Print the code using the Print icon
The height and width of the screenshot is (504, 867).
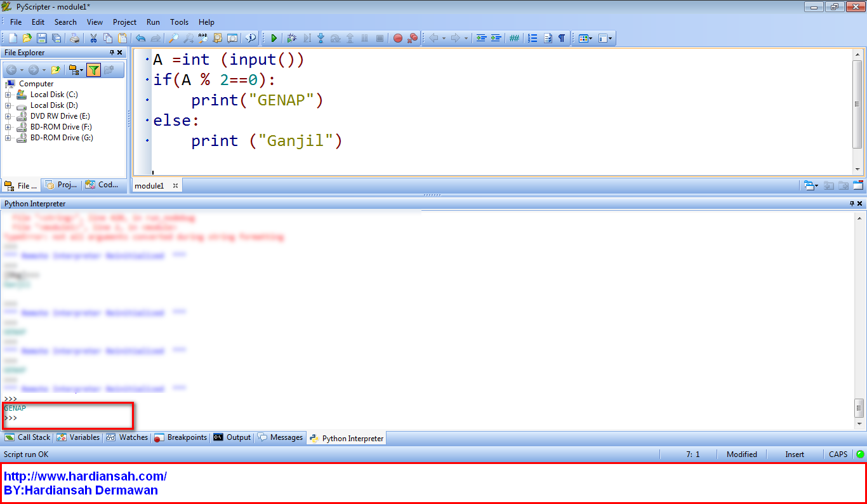74,38
